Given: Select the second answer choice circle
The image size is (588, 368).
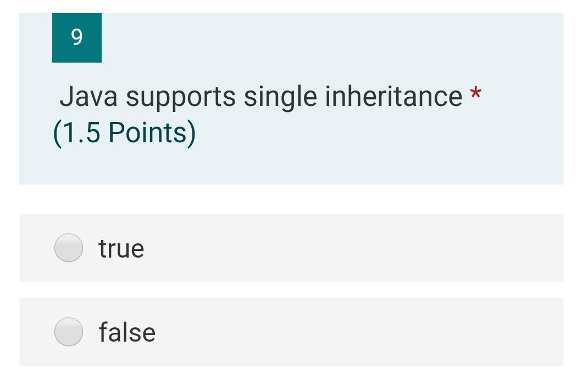Looking at the screenshot, I should pyautogui.click(x=68, y=332).
